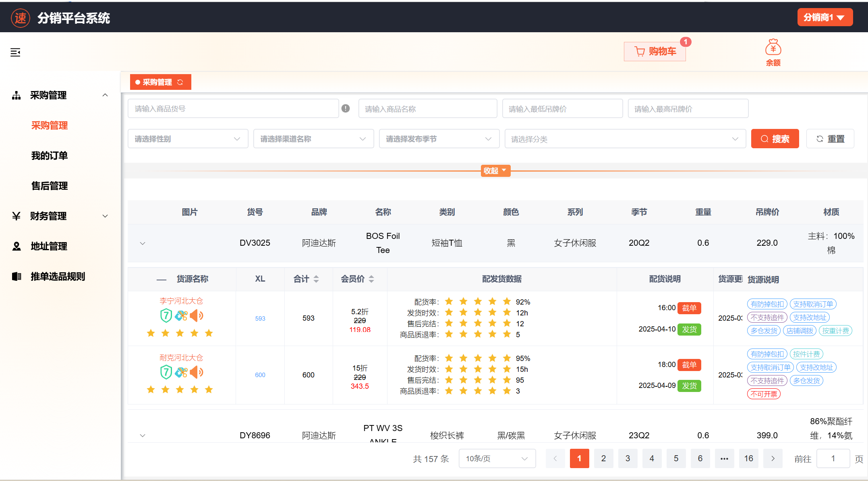Click the shield 7 icon under 耐克河北大仓
868x481 pixels.
pos(166,372)
